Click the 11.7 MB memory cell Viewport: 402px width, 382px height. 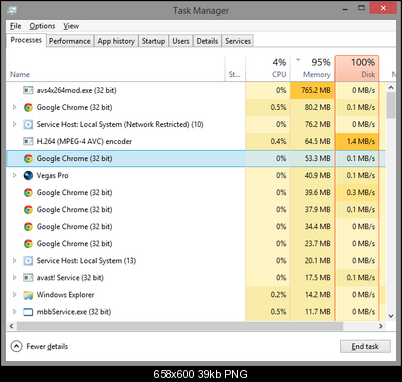coord(312,312)
